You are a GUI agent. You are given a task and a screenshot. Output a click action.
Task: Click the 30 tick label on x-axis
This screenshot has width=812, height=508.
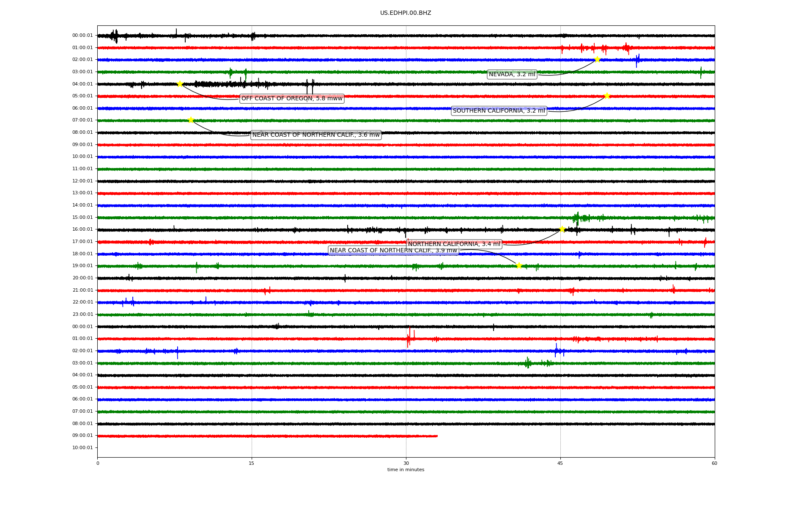pos(406,463)
